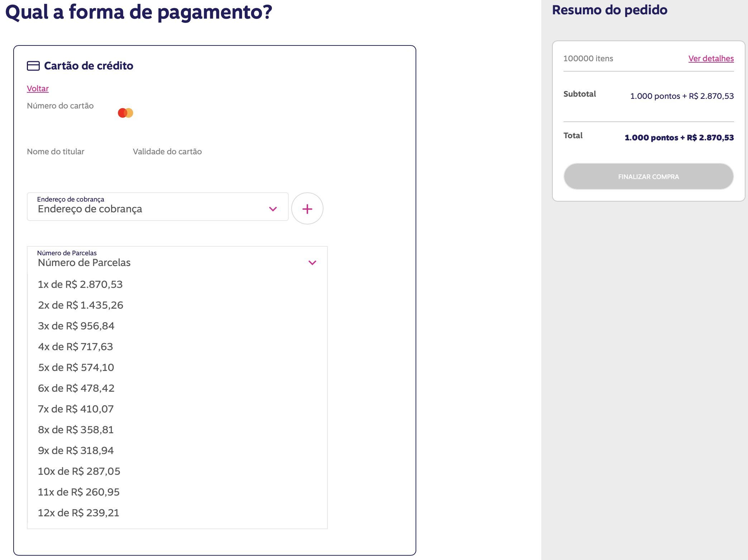Click the Subtotal label

click(x=580, y=94)
